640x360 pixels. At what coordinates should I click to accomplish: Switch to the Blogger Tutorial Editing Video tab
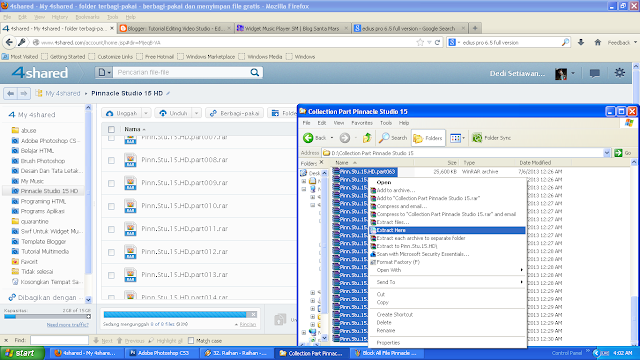point(176,28)
